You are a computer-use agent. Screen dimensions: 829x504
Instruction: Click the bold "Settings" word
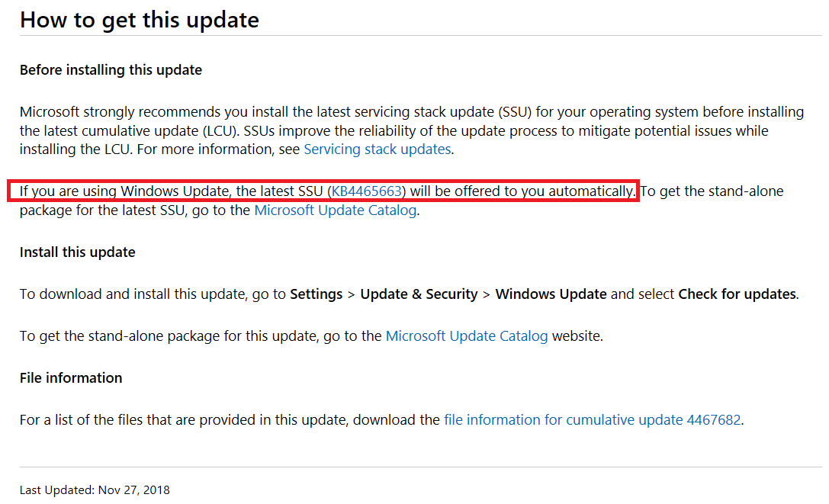coord(316,294)
